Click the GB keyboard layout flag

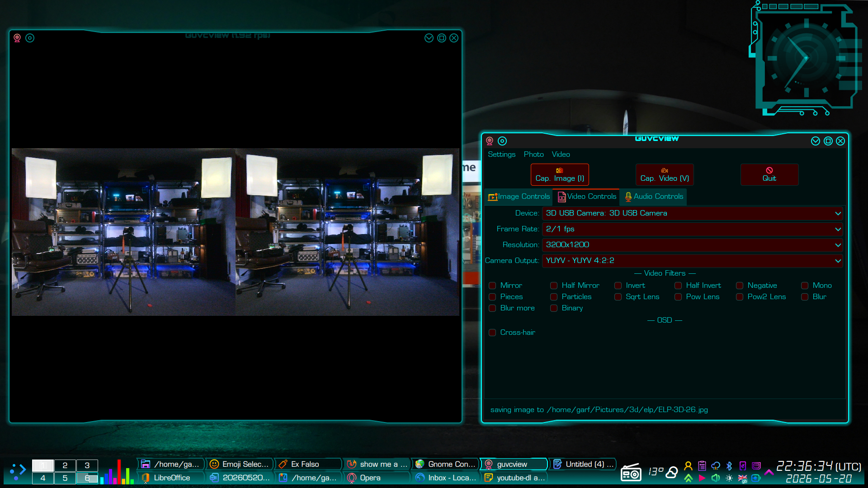click(743, 478)
